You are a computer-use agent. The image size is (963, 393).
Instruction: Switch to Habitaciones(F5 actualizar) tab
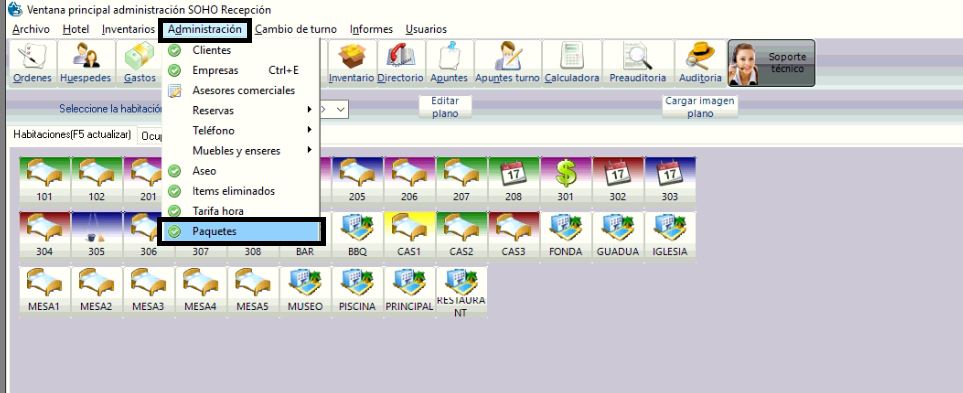point(72,134)
